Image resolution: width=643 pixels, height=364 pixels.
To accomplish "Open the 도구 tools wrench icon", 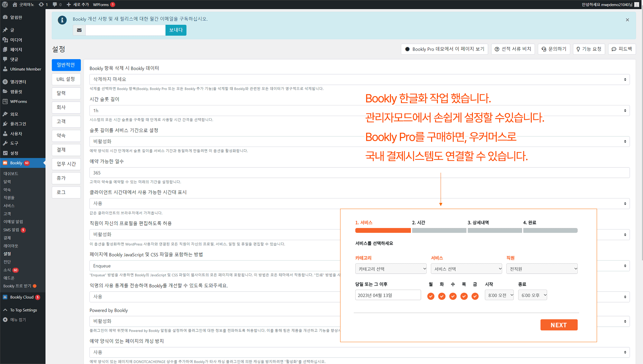I will point(5,143).
